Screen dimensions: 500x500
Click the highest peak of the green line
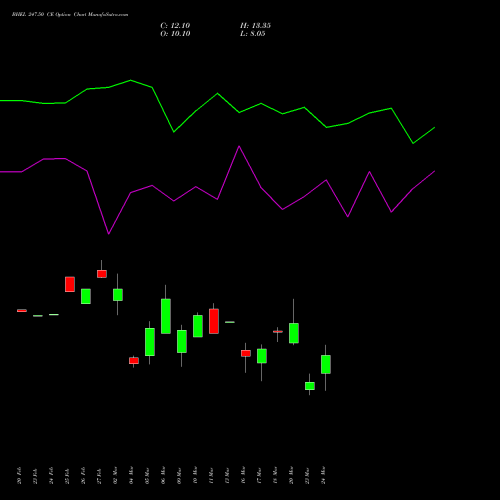[131, 80]
